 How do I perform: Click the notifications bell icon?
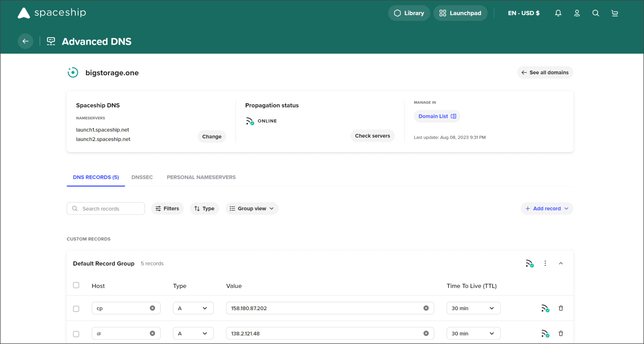[558, 13]
